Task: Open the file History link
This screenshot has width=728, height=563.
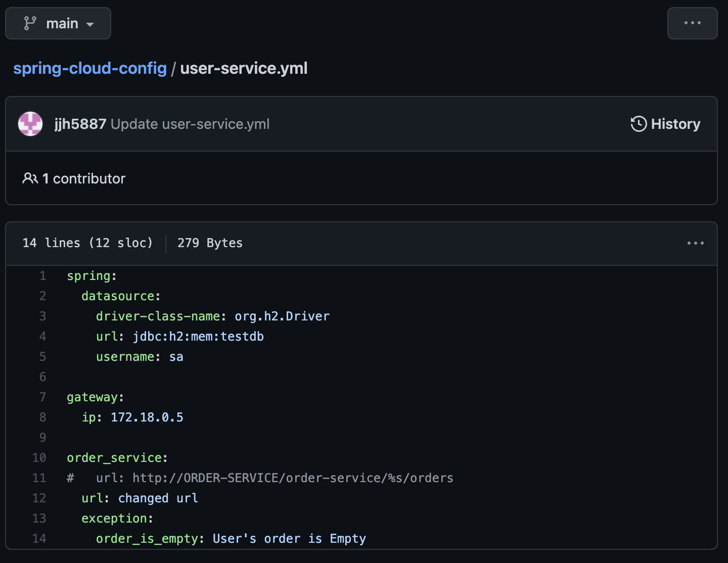Action: (665, 124)
